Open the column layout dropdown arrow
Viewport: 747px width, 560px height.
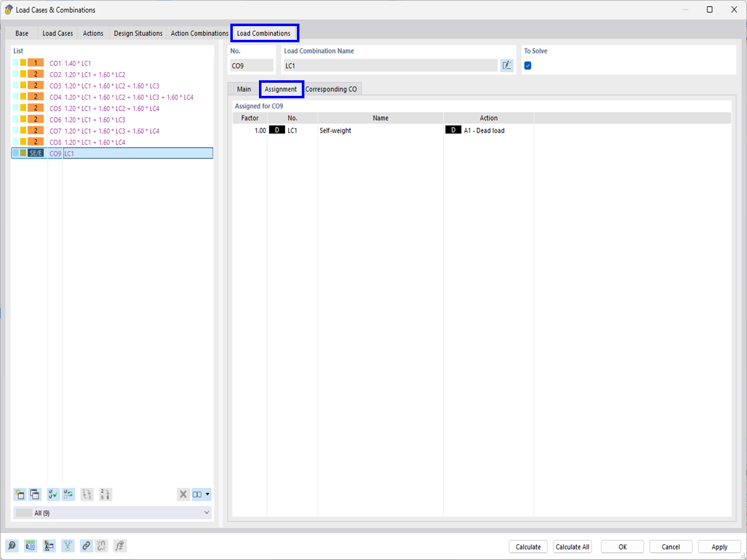[207, 494]
